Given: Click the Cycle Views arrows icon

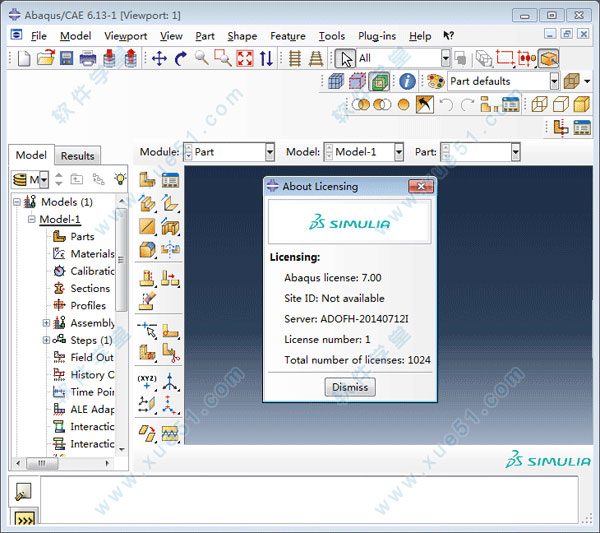Looking at the screenshot, I should (x=266, y=59).
